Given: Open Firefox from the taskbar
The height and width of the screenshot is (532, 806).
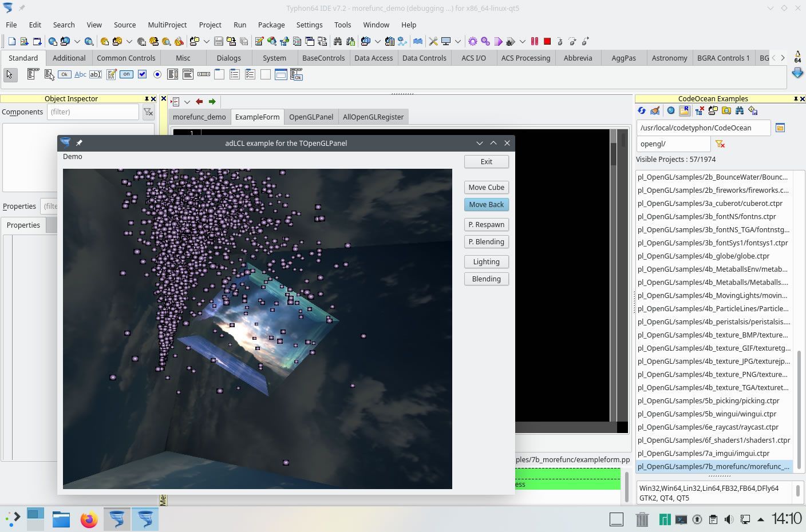Looking at the screenshot, I should pos(89,519).
